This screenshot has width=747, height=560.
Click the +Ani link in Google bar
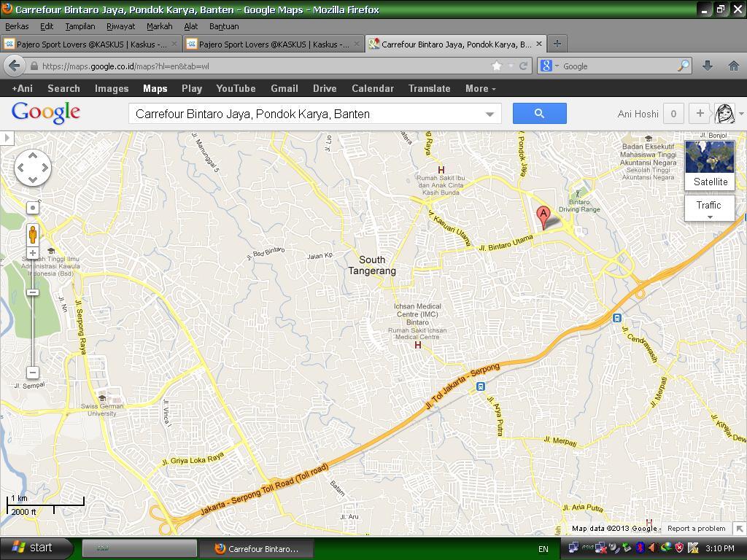(23, 88)
